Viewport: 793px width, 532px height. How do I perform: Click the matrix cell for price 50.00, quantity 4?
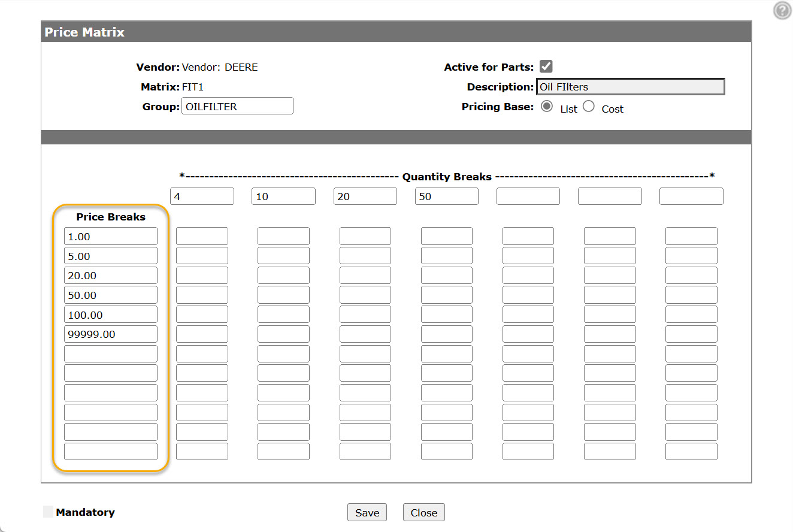pyautogui.click(x=202, y=295)
